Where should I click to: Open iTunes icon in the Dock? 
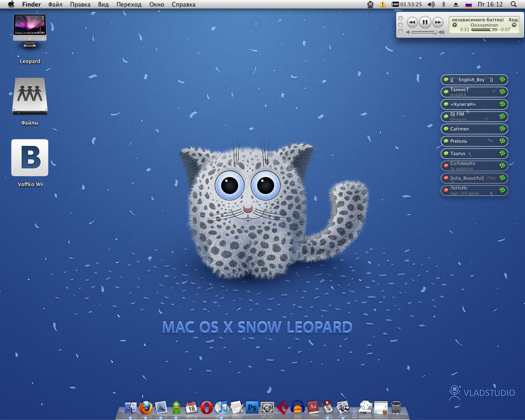(x=222, y=407)
